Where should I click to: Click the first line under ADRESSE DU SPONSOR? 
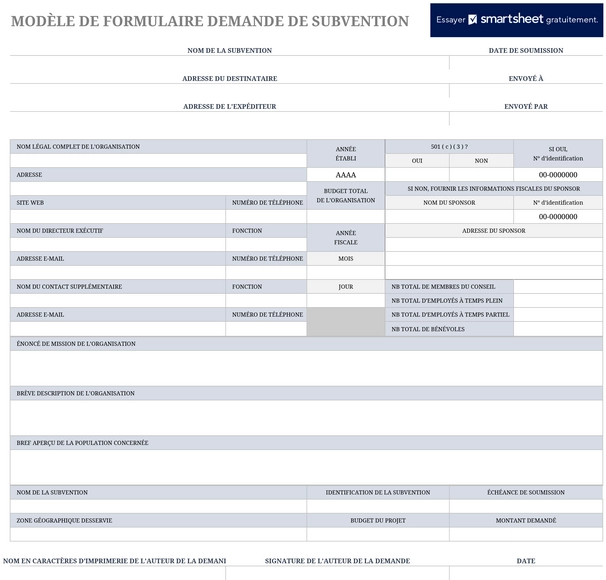pos(494,244)
